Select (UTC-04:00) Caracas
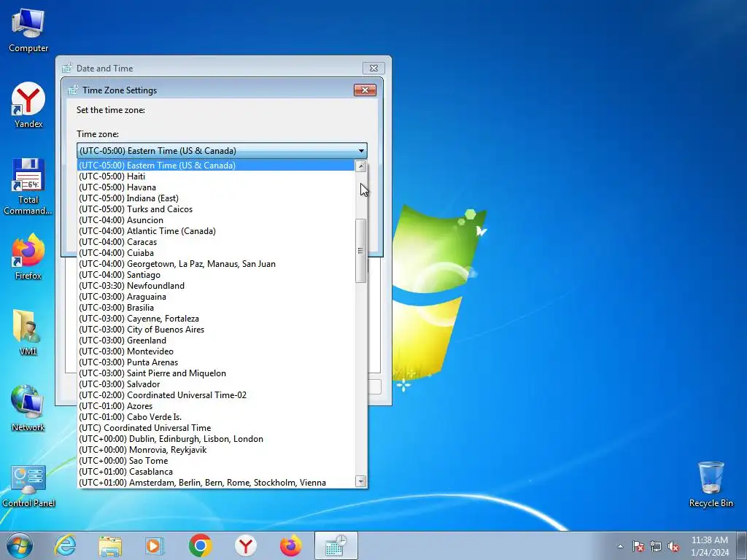This screenshot has height=560, width=747. 216,242
